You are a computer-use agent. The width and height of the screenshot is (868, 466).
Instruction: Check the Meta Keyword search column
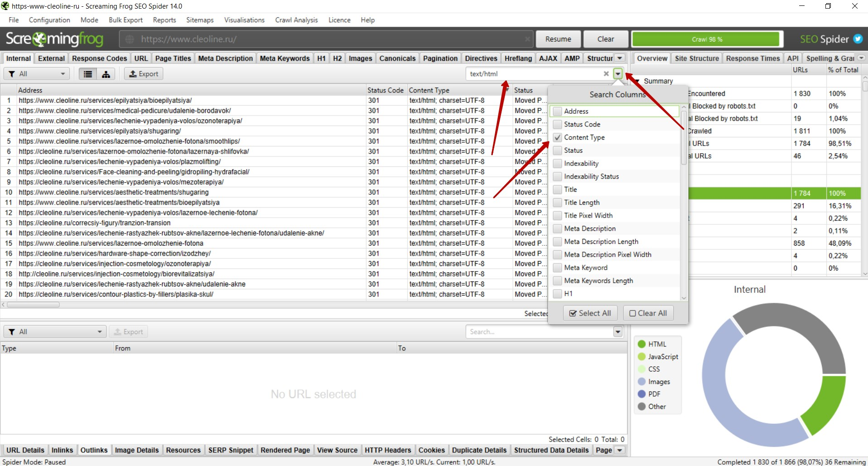tap(557, 268)
